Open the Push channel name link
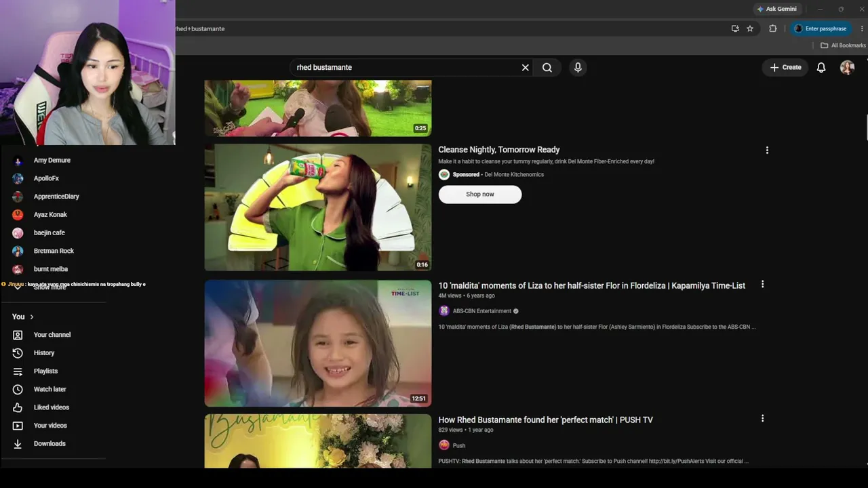This screenshot has width=868, height=488. (459, 445)
